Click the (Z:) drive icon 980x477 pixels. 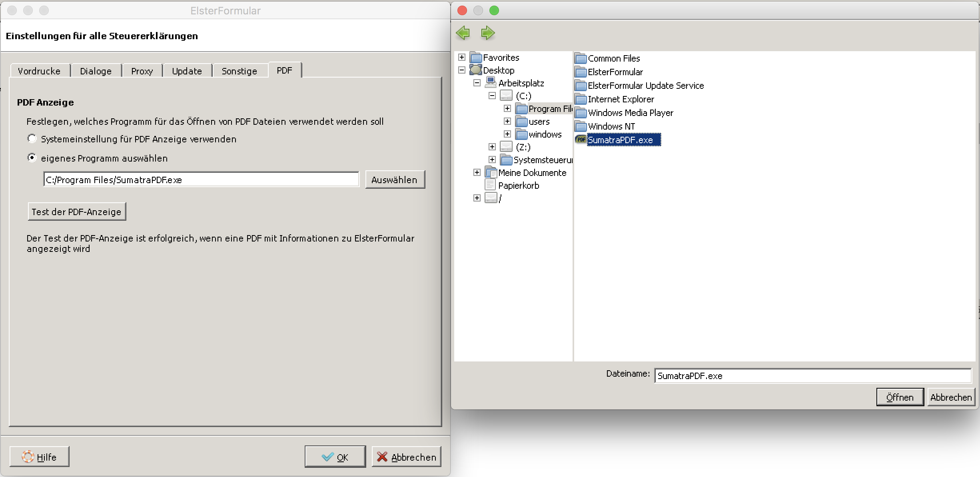(506, 147)
